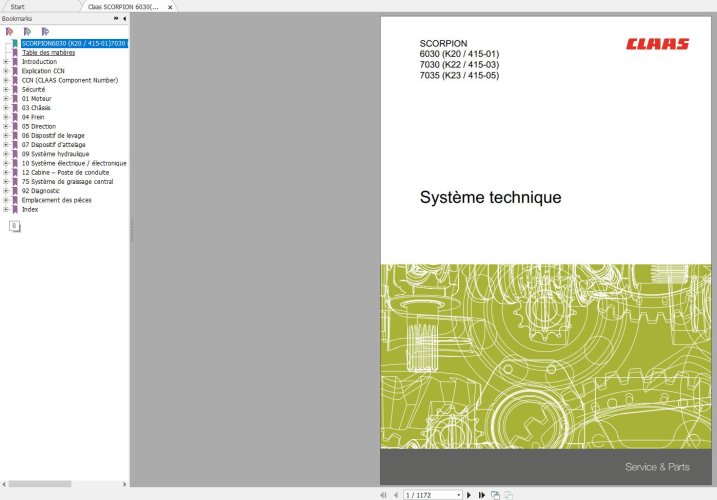Click the go-to-previous-view icon beside page navigation

(495, 495)
